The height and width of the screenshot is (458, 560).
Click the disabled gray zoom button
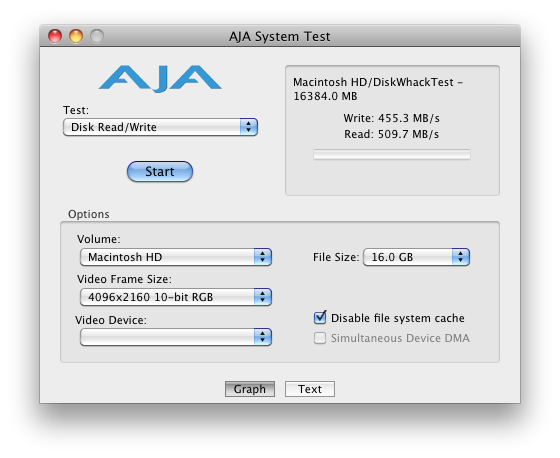pos(97,36)
